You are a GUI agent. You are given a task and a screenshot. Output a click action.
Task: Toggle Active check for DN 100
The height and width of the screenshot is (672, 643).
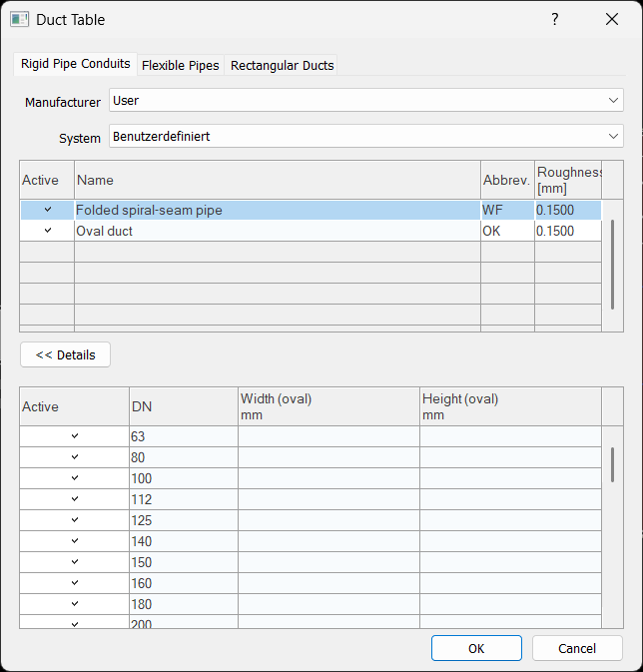(x=75, y=478)
